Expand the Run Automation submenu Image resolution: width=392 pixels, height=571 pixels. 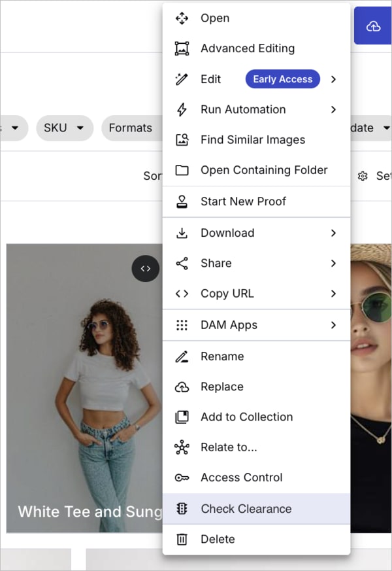click(333, 110)
